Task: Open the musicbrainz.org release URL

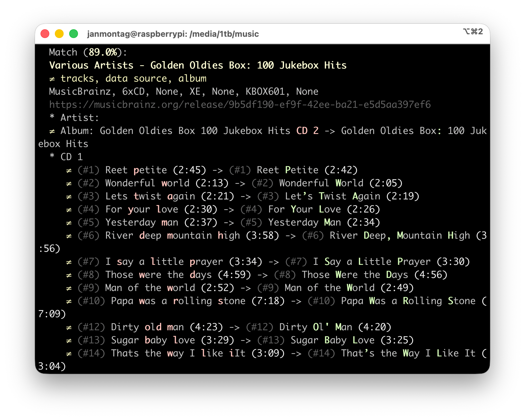Action: click(240, 105)
